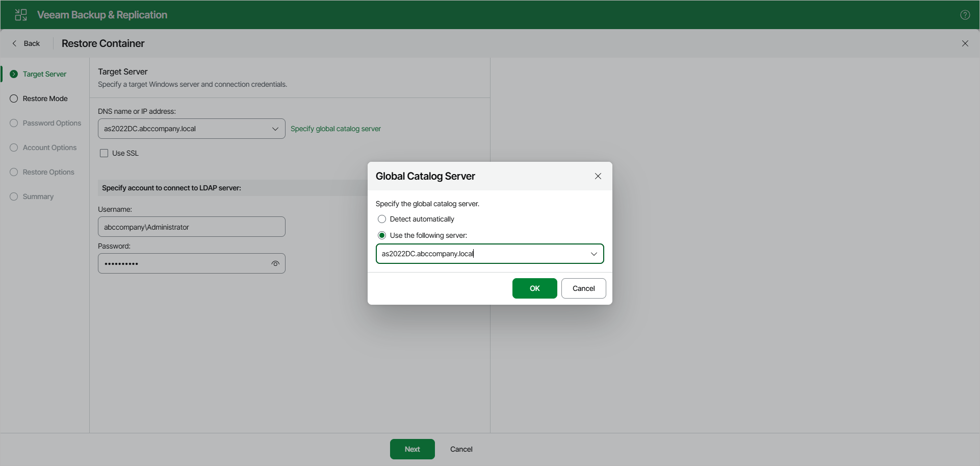The height and width of the screenshot is (466, 980).
Task: Close the Restore Container wizard
Action: pos(965,43)
